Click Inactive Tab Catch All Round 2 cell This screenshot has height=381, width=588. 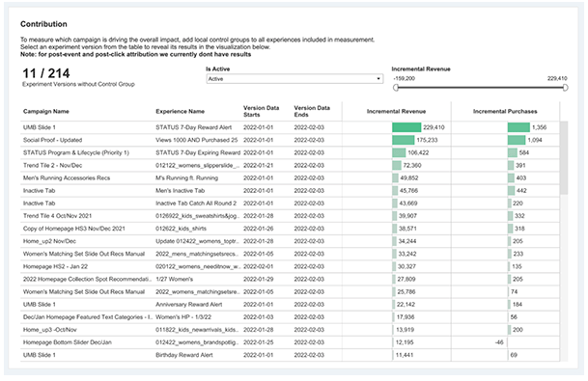click(x=196, y=204)
